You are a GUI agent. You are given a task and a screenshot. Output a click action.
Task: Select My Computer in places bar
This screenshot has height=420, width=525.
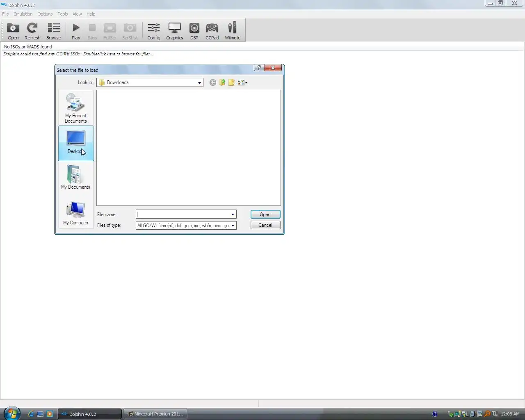click(76, 213)
